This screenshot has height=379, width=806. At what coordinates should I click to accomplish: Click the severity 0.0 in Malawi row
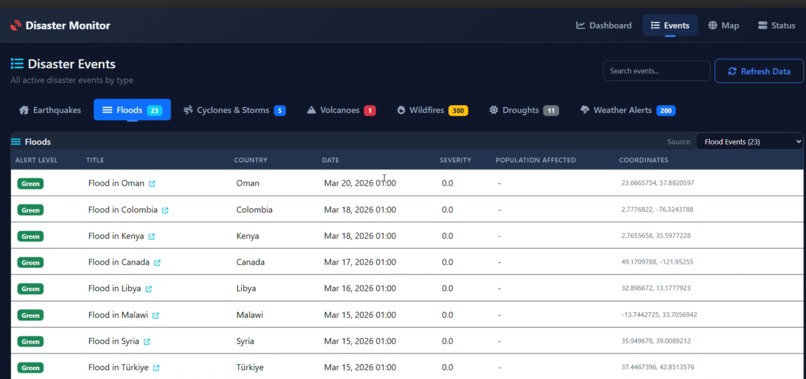coord(447,315)
